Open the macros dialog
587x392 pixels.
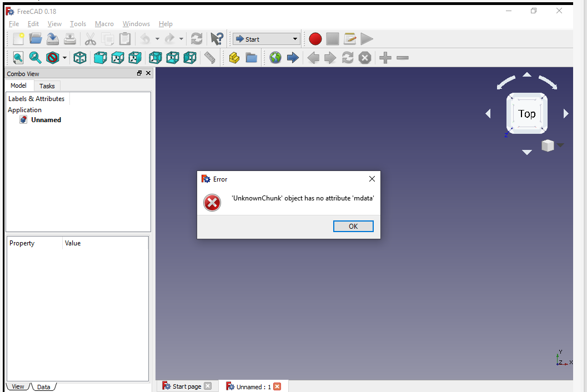click(x=349, y=39)
